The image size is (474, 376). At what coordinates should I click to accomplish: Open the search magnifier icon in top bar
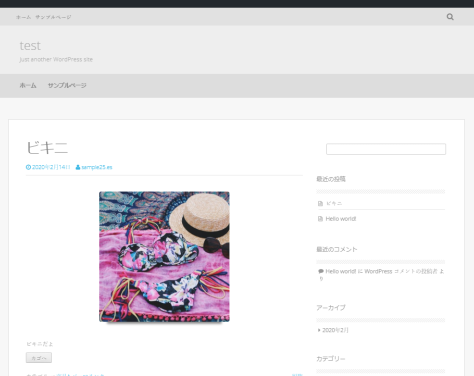(x=450, y=17)
